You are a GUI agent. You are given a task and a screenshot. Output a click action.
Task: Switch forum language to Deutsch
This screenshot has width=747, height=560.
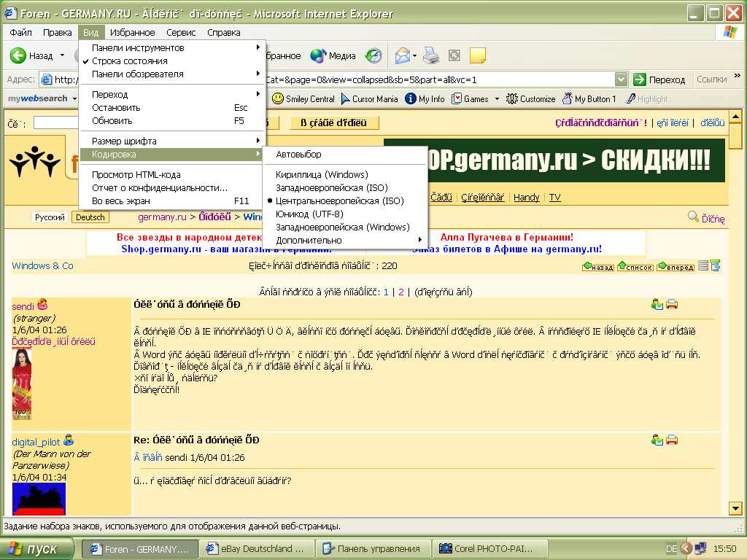(90, 217)
